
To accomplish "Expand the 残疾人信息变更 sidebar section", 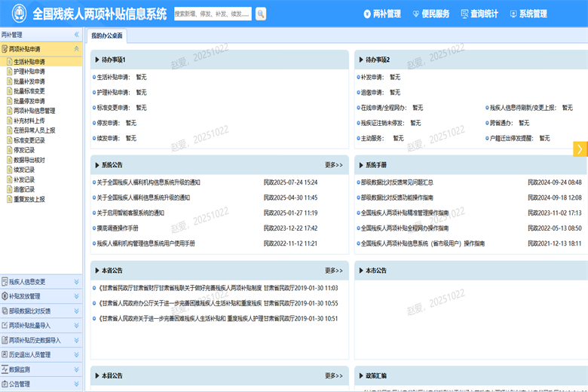I will [76, 282].
